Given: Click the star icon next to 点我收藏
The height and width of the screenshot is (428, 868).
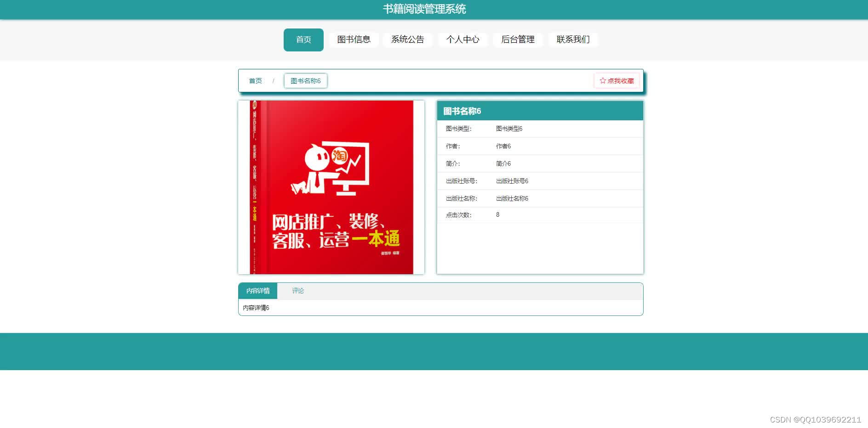Looking at the screenshot, I should tap(602, 80).
